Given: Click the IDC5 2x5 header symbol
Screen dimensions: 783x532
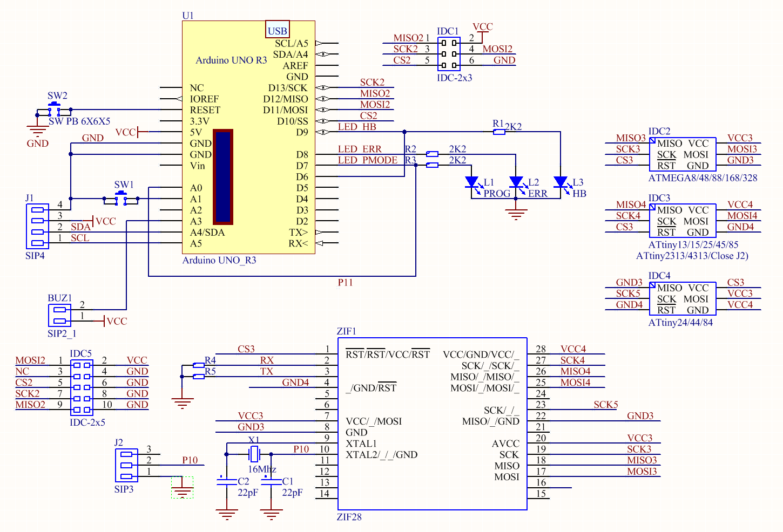Looking at the screenshot, I should [82, 387].
